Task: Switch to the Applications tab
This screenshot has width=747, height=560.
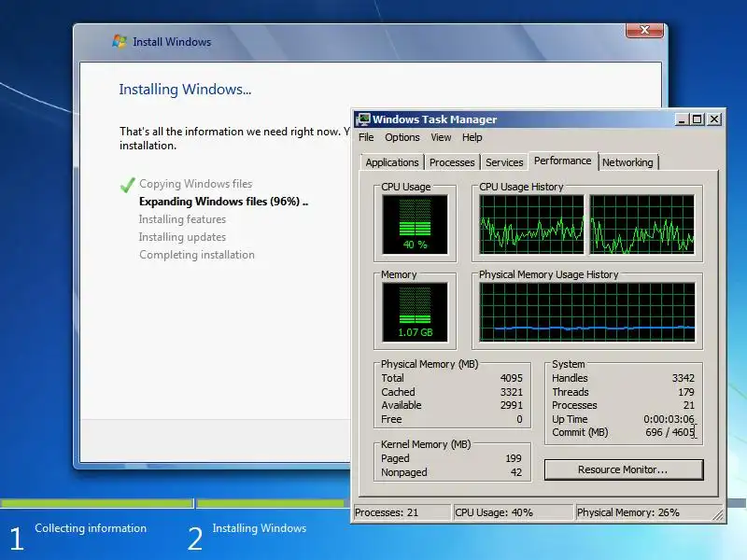Action: click(391, 162)
